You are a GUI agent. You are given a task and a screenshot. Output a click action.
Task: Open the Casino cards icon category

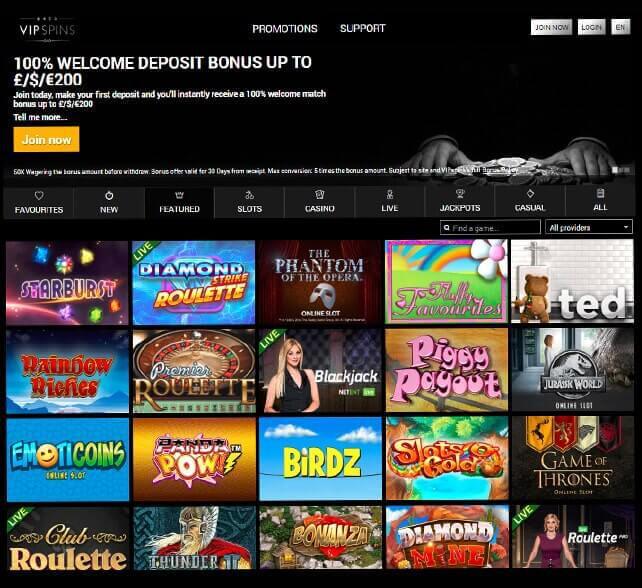pyautogui.click(x=320, y=194)
